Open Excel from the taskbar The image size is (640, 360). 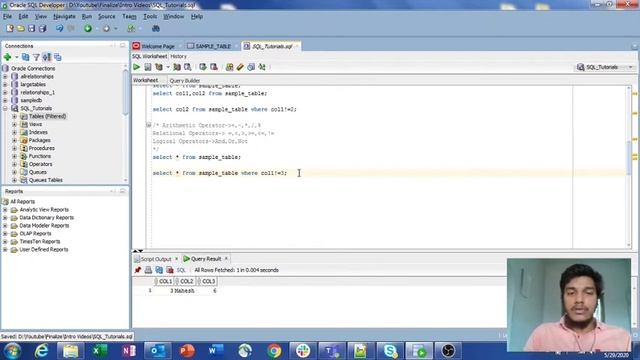click(x=99, y=351)
